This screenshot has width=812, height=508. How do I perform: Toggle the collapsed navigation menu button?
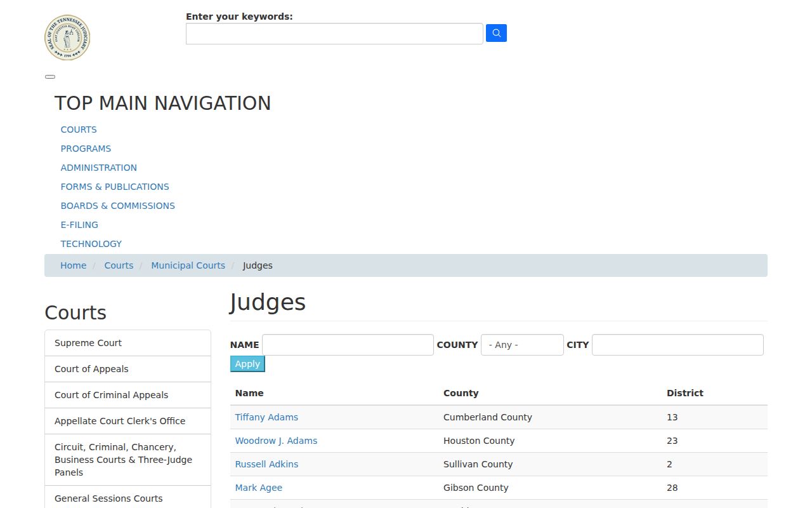(x=50, y=77)
